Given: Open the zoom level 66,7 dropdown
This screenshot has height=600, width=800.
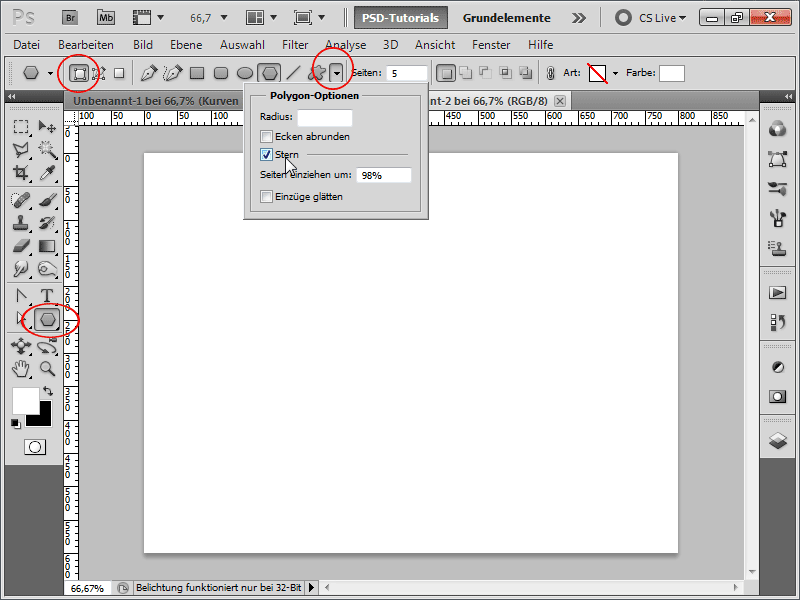Looking at the screenshot, I should 223,18.
